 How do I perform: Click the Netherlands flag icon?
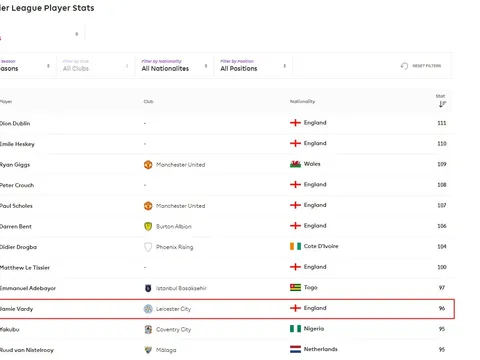coord(295,349)
